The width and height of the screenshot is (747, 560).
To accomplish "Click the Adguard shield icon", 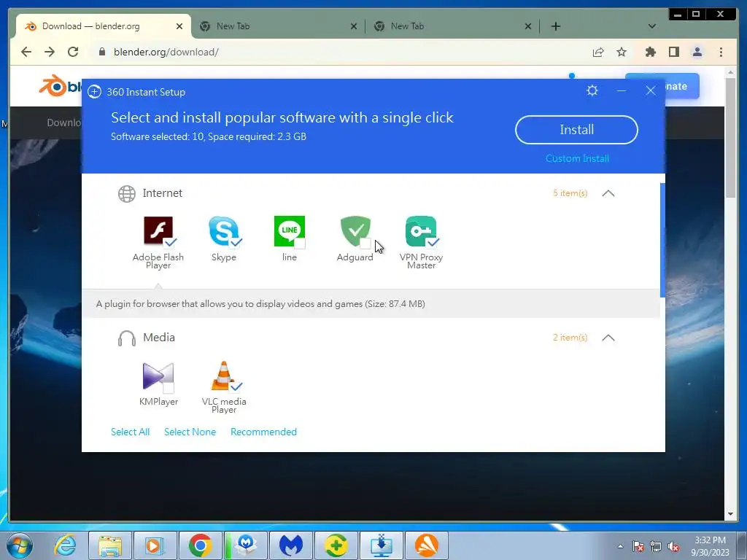I will pos(355,231).
